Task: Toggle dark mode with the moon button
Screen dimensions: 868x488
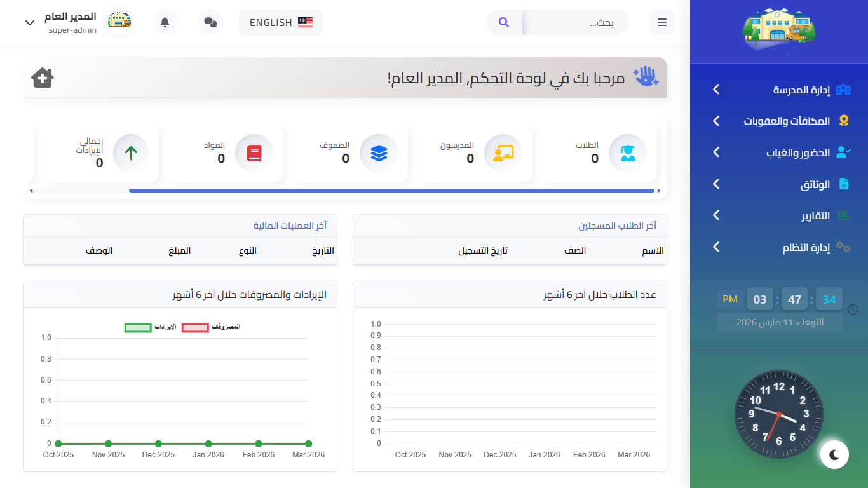Action: [834, 454]
